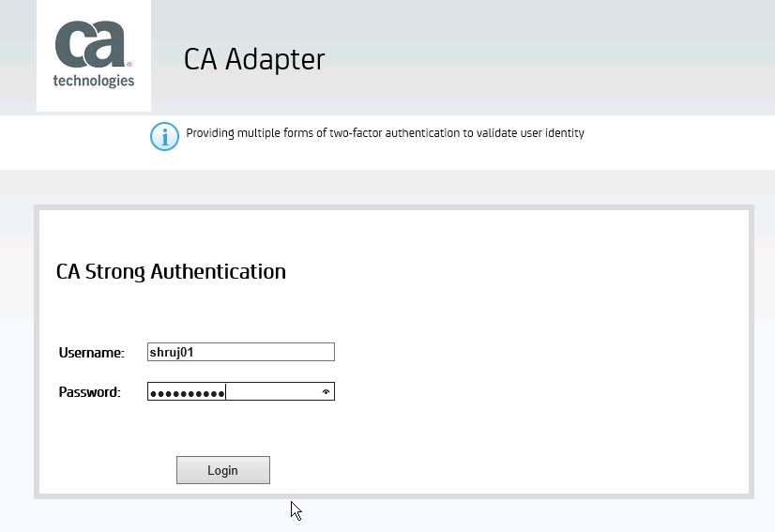The height and width of the screenshot is (532, 775).
Task: Focus the Username input field
Action: [241, 352]
